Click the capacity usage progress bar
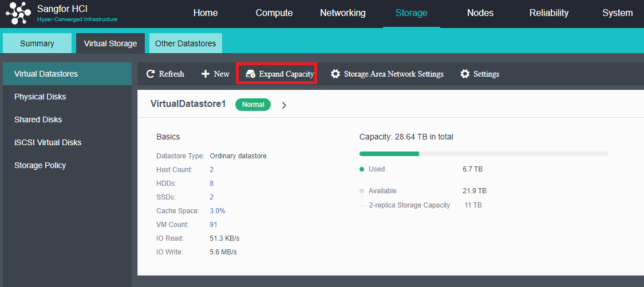The width and height of the screenshot is (644, 287). tap(483, 154)
